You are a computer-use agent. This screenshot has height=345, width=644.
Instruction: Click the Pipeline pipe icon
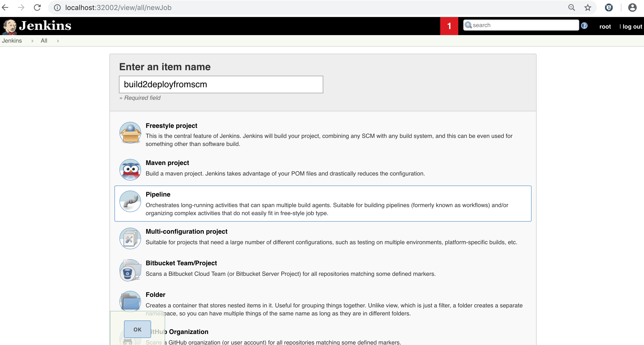pos(130,201)
